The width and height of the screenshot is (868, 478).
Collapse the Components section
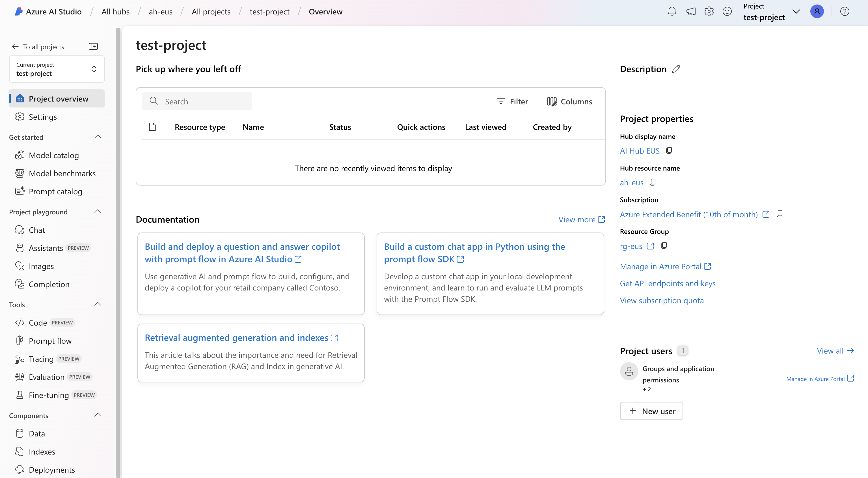(x=98, y=415)
